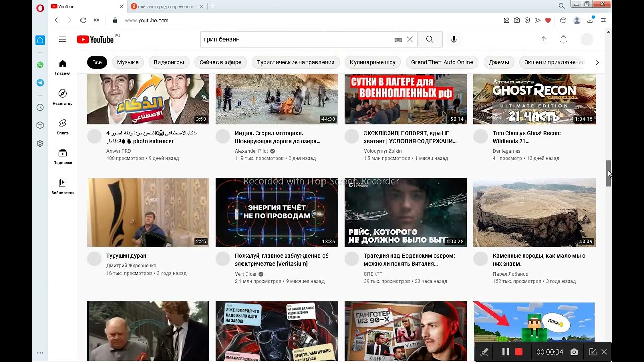Screen dimensions: 644x362
Task: Open Telegram in the Opera sidebar
Action: [40, 83]
